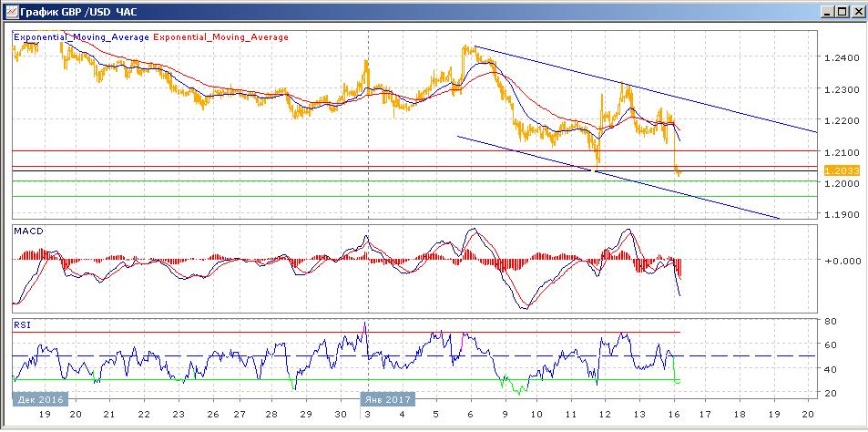
Task: Click the +0.000 MACD axis label
Action: pyautogui.click(x=840, y=261)
